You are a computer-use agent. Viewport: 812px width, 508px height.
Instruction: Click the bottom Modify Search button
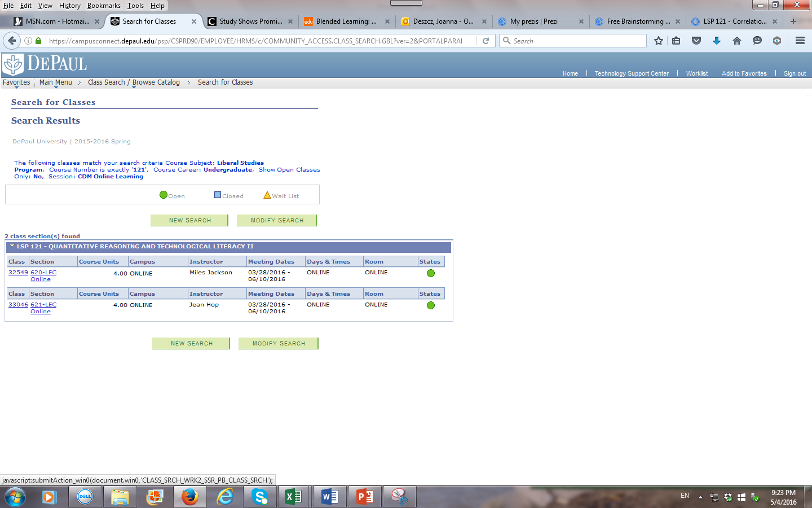point(279,343)
